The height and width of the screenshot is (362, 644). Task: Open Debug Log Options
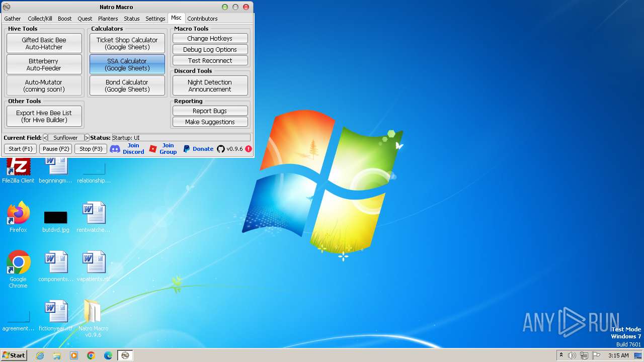pyautogui.click(x=210, y=50)
